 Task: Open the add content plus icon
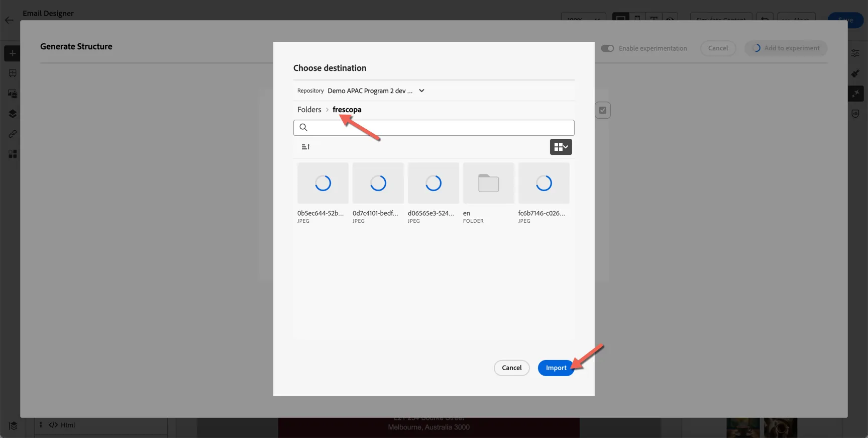tap(13, 53)
